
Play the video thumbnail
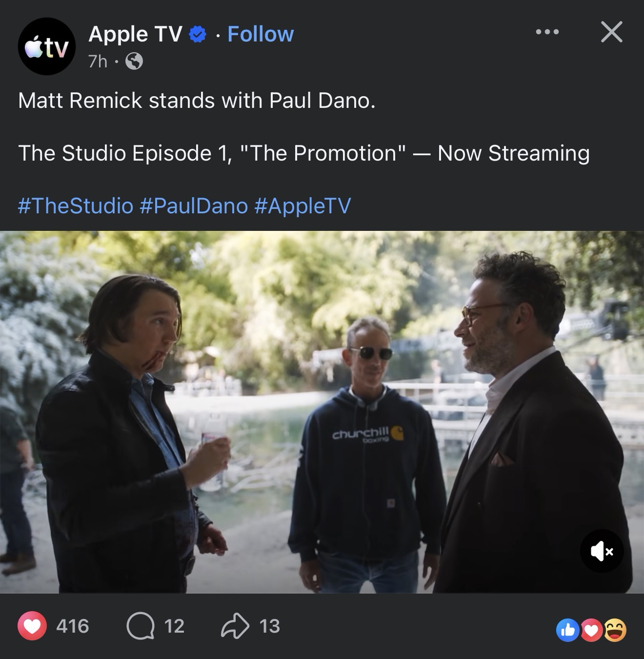(x=322, y=412)
